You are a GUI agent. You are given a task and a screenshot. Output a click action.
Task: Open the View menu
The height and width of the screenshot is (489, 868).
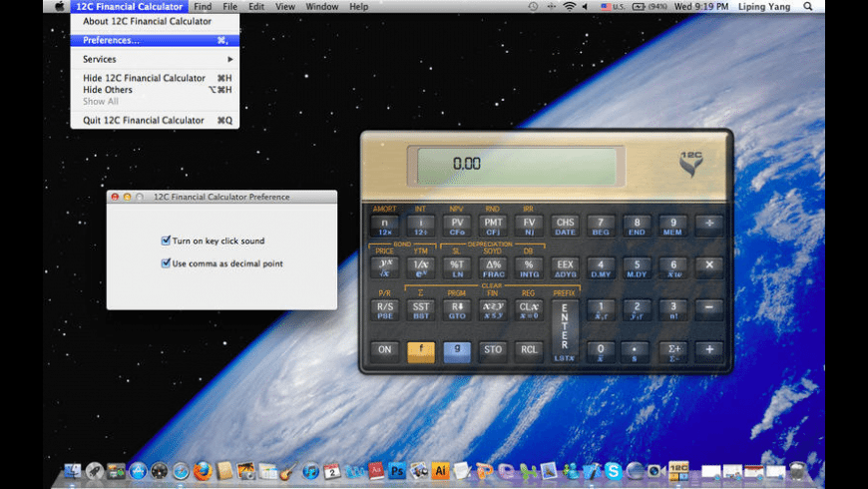pos(285,7)
